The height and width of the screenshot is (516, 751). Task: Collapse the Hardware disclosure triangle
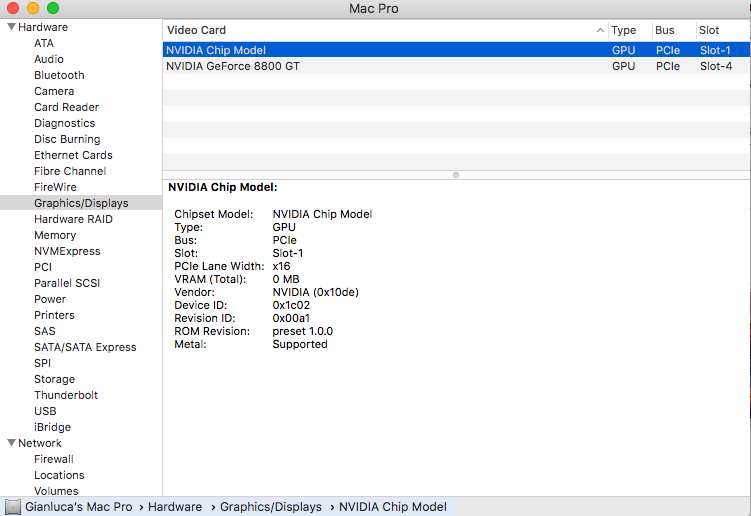coord(11,27)
